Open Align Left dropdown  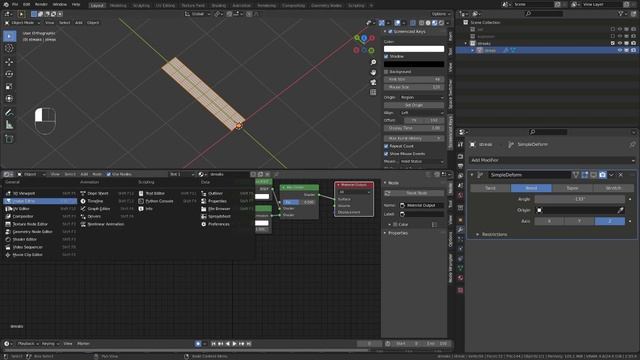(422, 113)
